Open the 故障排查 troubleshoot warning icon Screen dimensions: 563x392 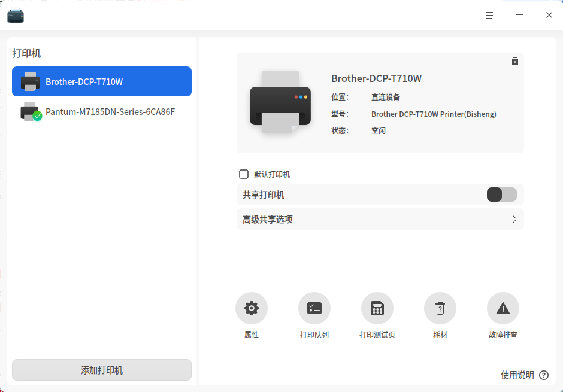(503, 308)
